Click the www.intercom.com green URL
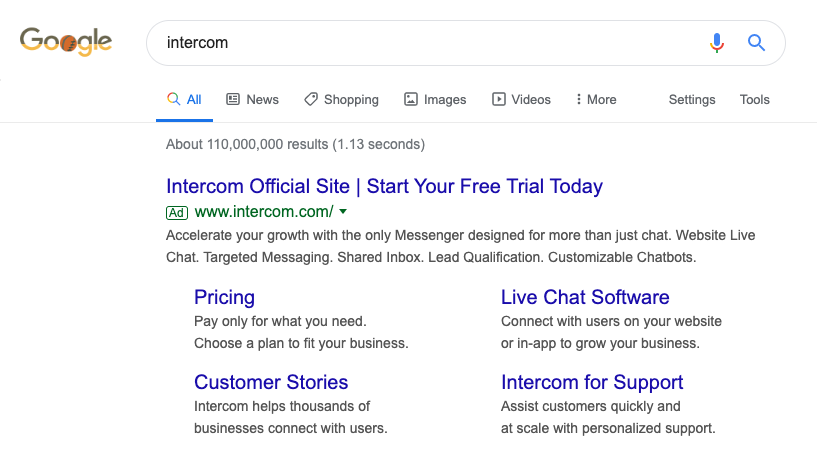 [x=264, y=212]
